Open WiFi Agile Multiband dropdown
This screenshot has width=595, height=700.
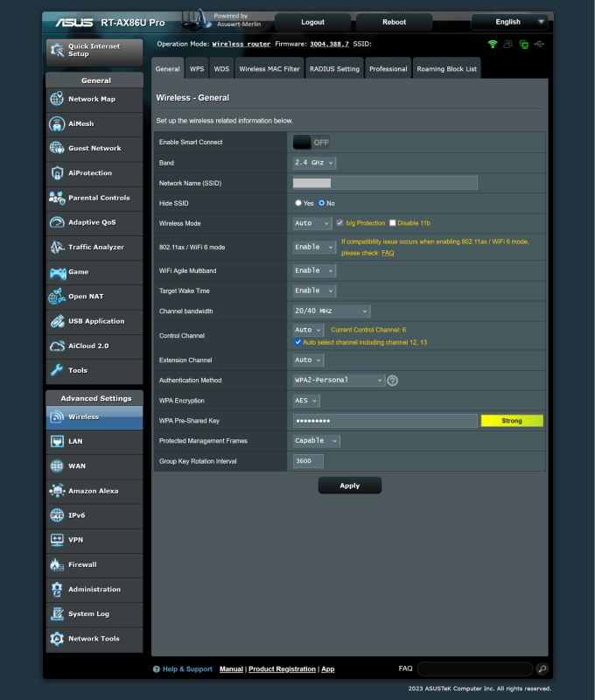point(314,270)
